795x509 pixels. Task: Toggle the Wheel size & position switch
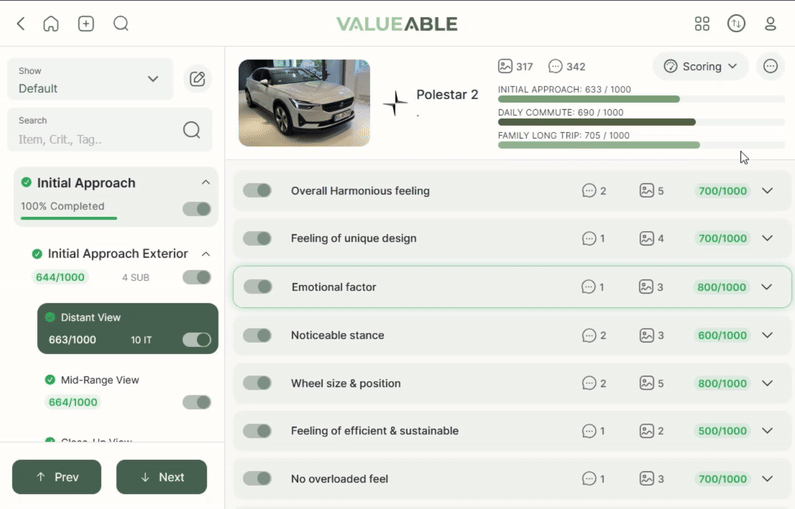coord(257,383)
